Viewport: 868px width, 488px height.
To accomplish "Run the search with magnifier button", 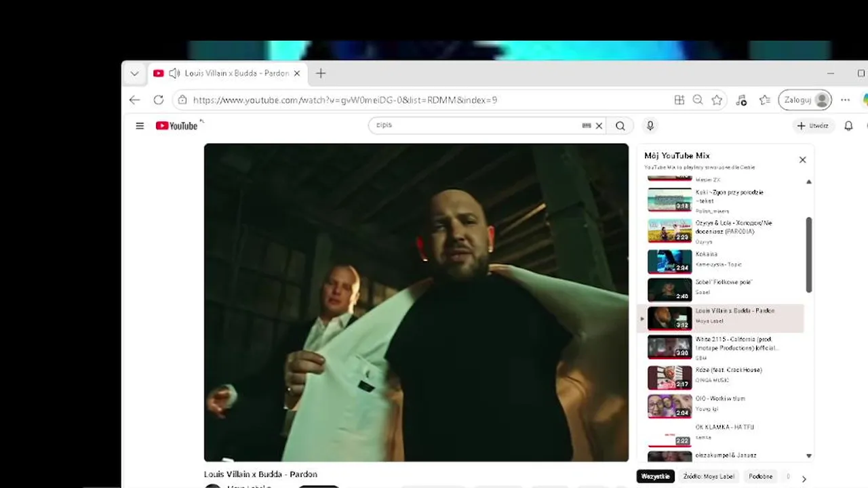I will click(x=620, y=125).
